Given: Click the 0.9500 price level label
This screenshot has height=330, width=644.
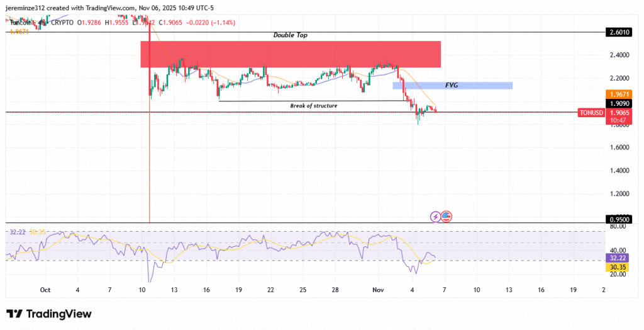Looking at the screenshot, I should 619,220.
